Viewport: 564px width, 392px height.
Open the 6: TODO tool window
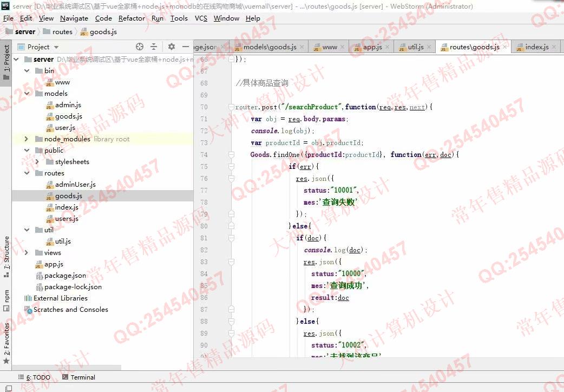coord(34,377)
